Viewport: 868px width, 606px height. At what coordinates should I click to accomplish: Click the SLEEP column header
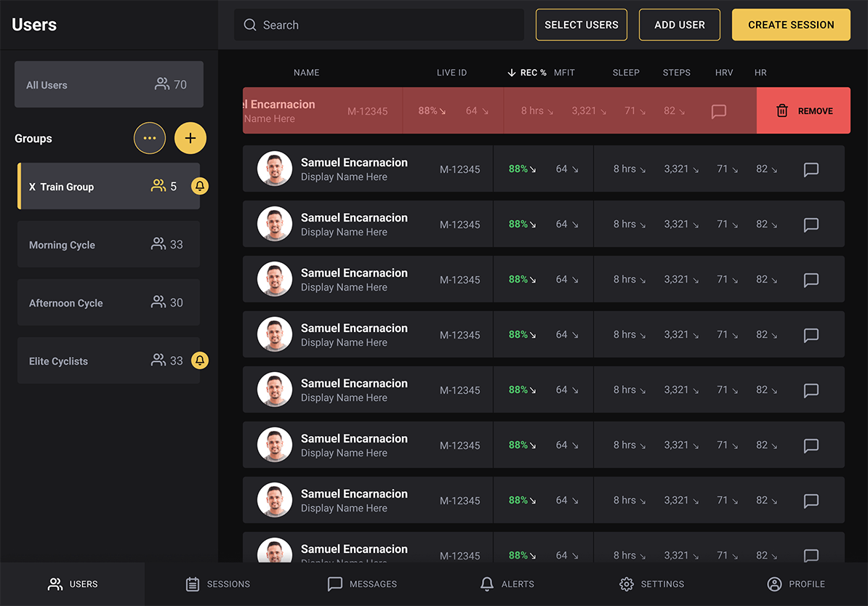click(x=625, y=73)
